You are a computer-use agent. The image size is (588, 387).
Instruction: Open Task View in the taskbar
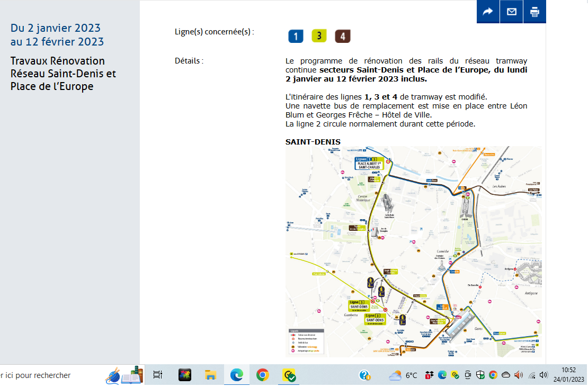coord(157,375)
